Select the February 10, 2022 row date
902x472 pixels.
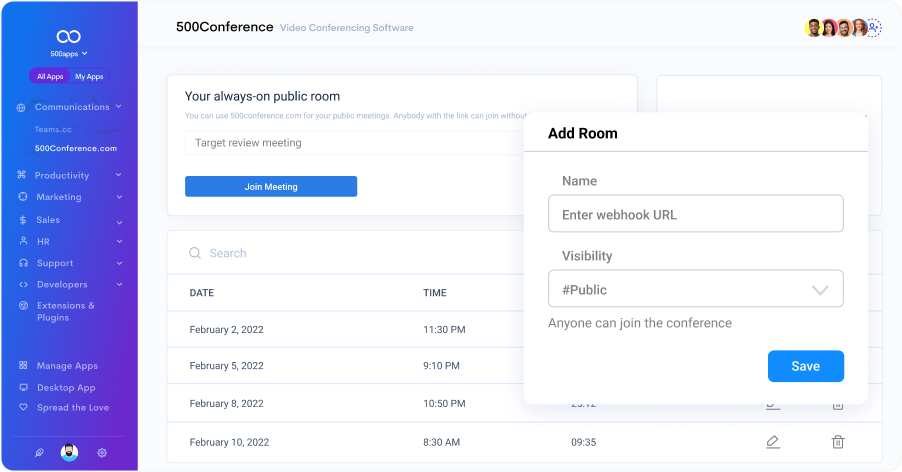[x=230, y=442]
